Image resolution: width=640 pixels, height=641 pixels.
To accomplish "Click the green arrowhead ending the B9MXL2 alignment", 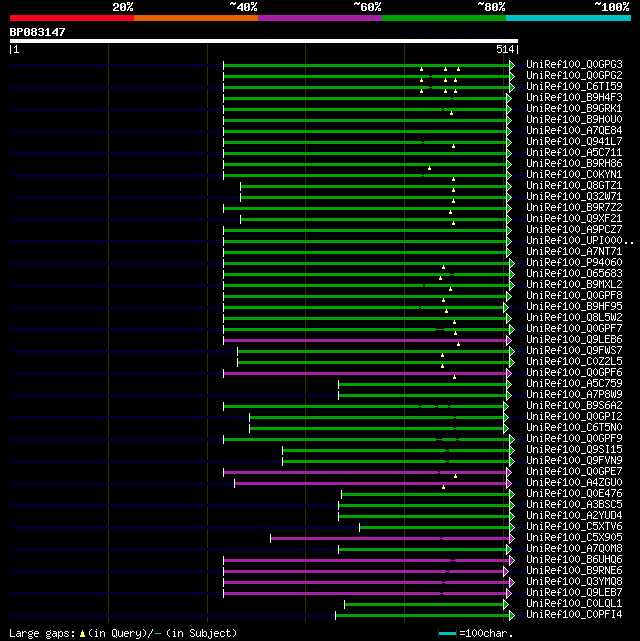I will [512, 285].
